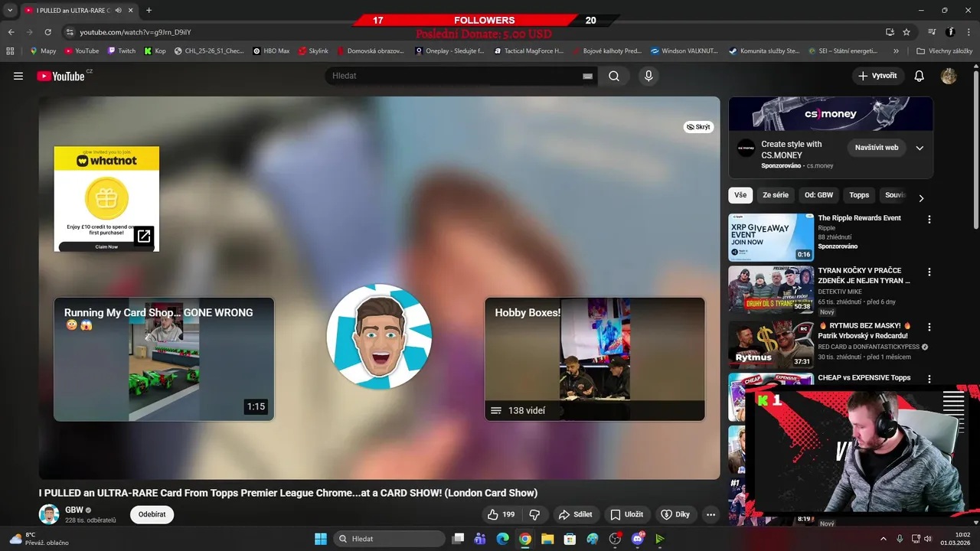Select the Topps filter chip
Viewport: 980px width, 551px height.
(x=859, y=195)
